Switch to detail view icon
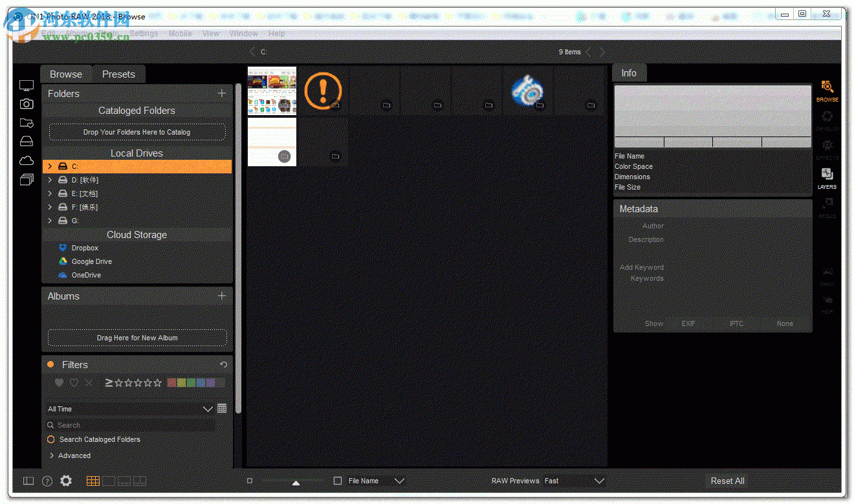The image size is (854, 504). coord(109,481)
